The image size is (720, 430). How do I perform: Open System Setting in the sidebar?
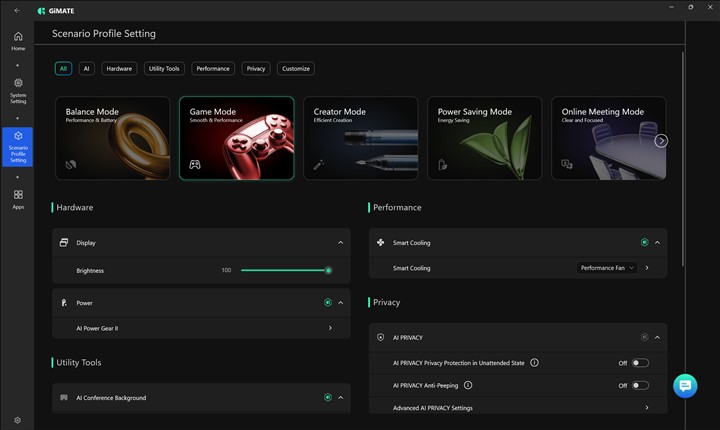pyautogui.click(x=18, y=90)
